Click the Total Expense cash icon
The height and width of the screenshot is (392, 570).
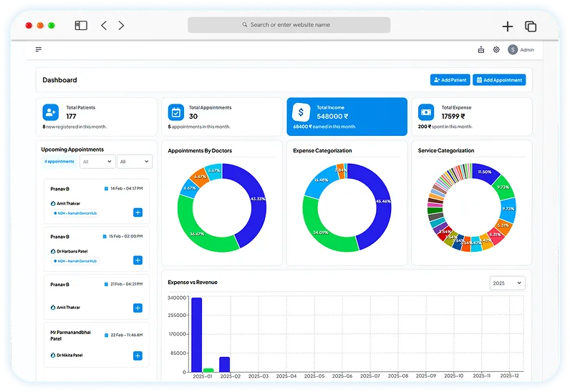tap(426, 112)
